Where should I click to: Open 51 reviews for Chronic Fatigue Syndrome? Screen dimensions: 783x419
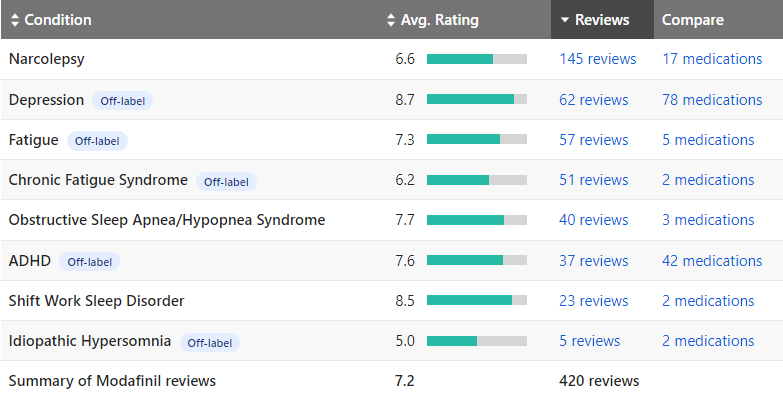[593, 180]
